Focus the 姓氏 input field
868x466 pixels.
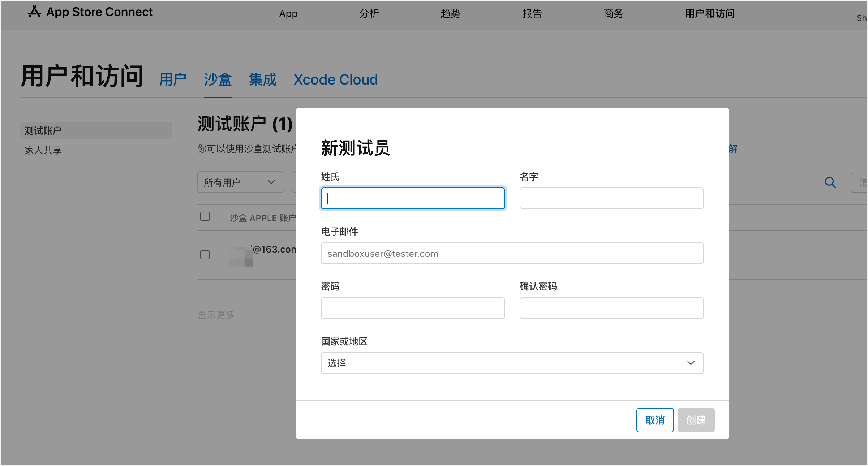(x=413, y=198)
